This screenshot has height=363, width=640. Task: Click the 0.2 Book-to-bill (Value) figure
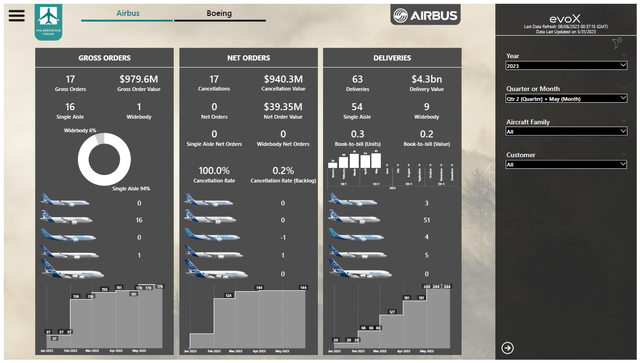427,134
